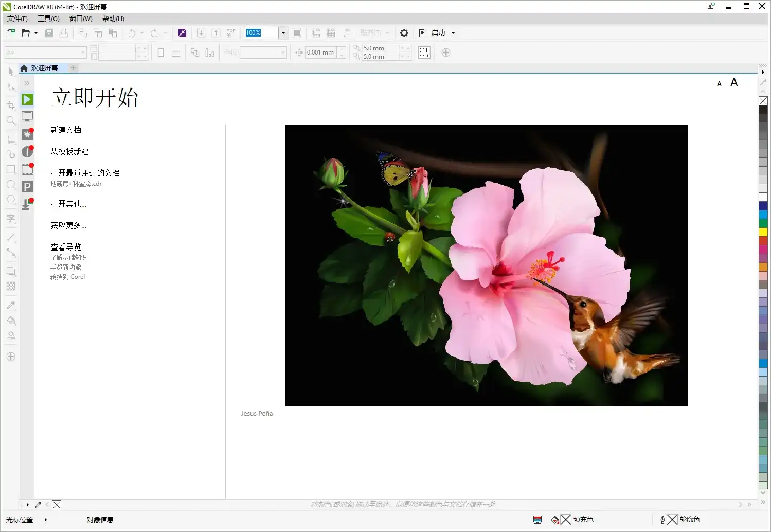Open recent file 地磅房+科室牌.cdr

[x=76, y=184]
